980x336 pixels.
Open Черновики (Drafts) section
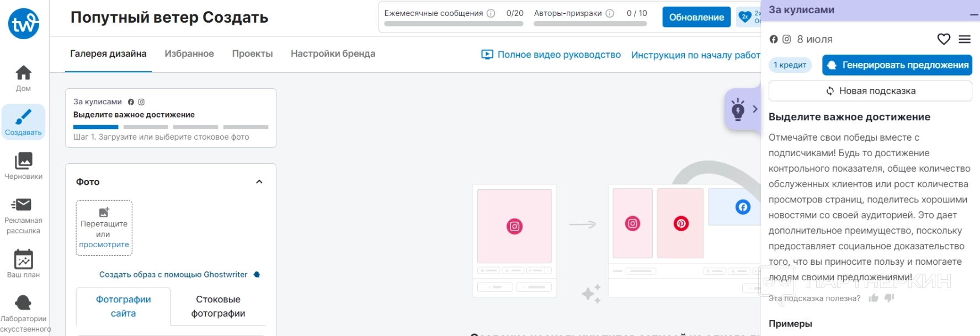(x=23, y=166)
